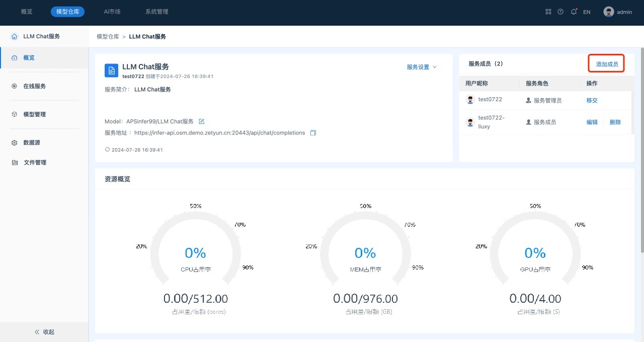The image size is (644, 342).
Task: Open the notifications bell
Action: [574, 12]
